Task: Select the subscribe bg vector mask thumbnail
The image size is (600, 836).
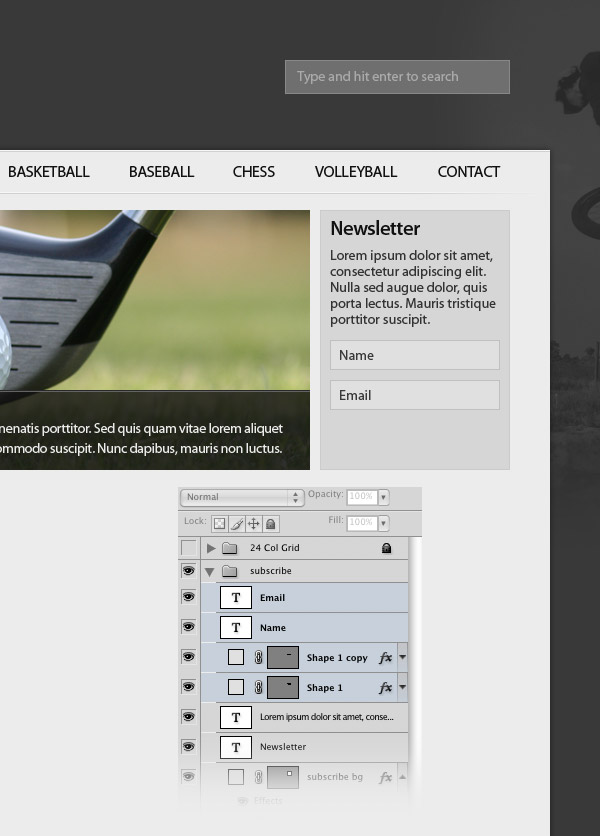Action: (x=283, y=777)
